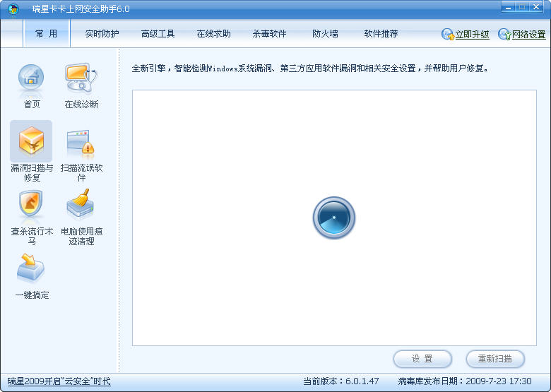
Task: Open the 瑞星2009开启"云安全"时代 link
Action: pyautogui.click(x=59, y=381)
